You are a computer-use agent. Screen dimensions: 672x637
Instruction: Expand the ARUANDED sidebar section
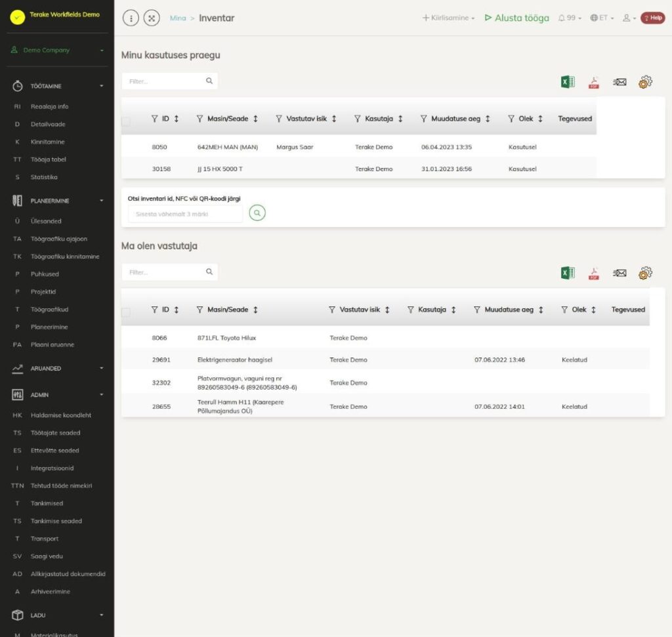point(58,369)
